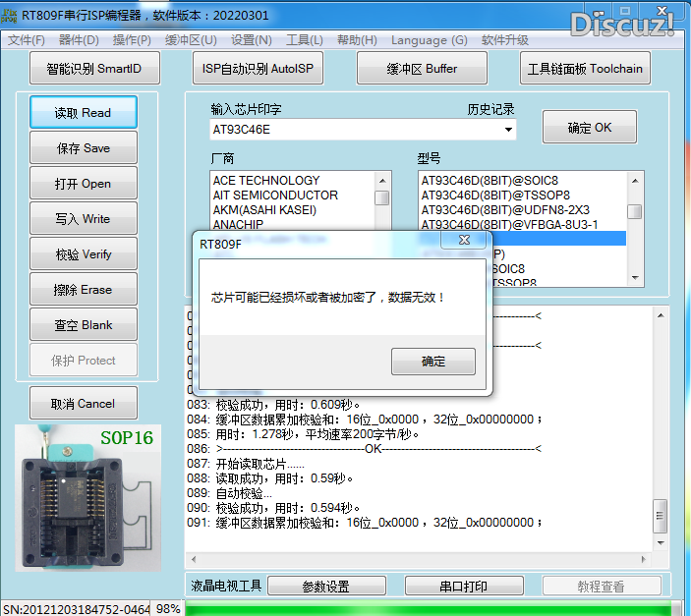Screen dimensions: 691x616
Task: Click the 读取 Read button
Action: point(84,112)
